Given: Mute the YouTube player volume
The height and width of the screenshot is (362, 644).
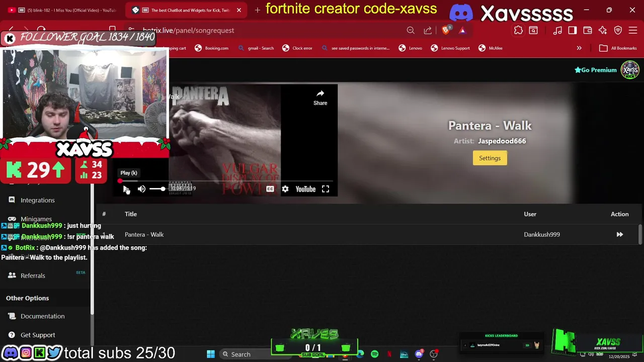Looking at the screenshot, I should 141,189.
